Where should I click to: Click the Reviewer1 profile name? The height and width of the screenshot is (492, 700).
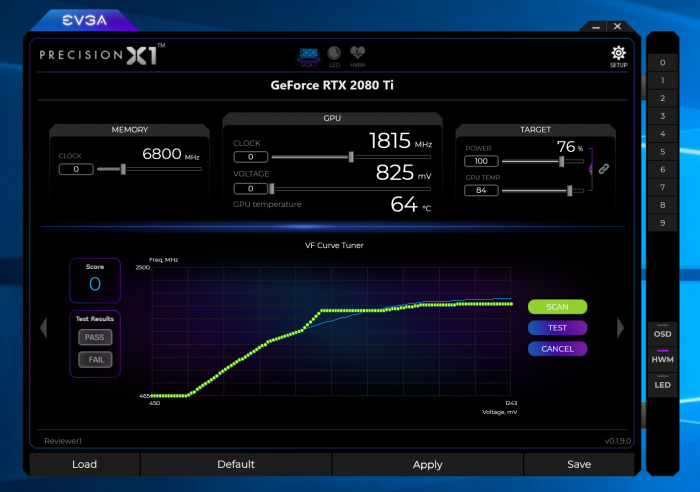(x=63, y=441)
